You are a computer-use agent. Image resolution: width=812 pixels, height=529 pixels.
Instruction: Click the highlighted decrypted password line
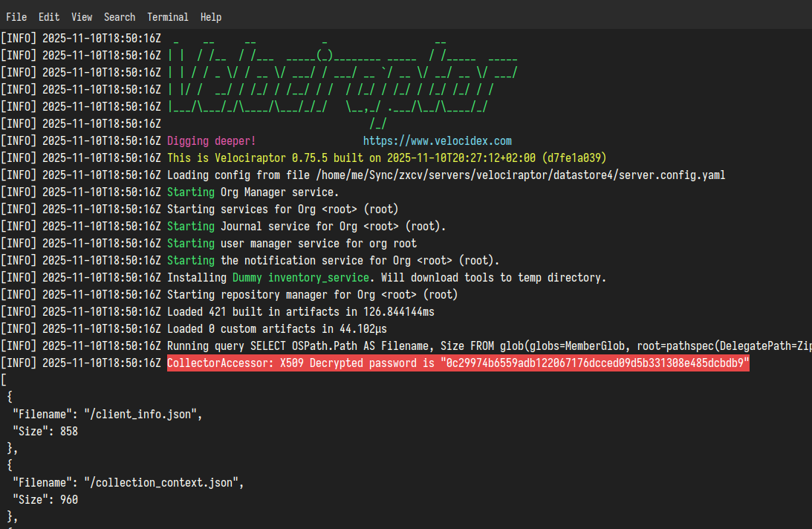458,363
